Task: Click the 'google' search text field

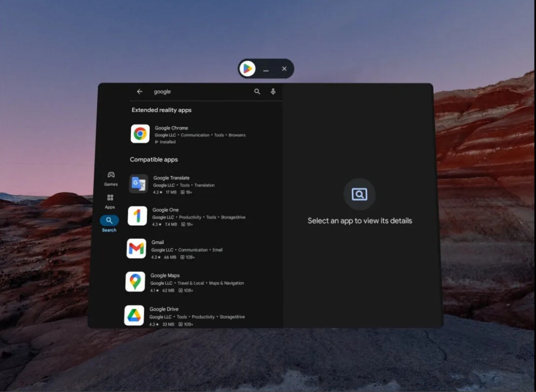Action: (x=200, y=92)
